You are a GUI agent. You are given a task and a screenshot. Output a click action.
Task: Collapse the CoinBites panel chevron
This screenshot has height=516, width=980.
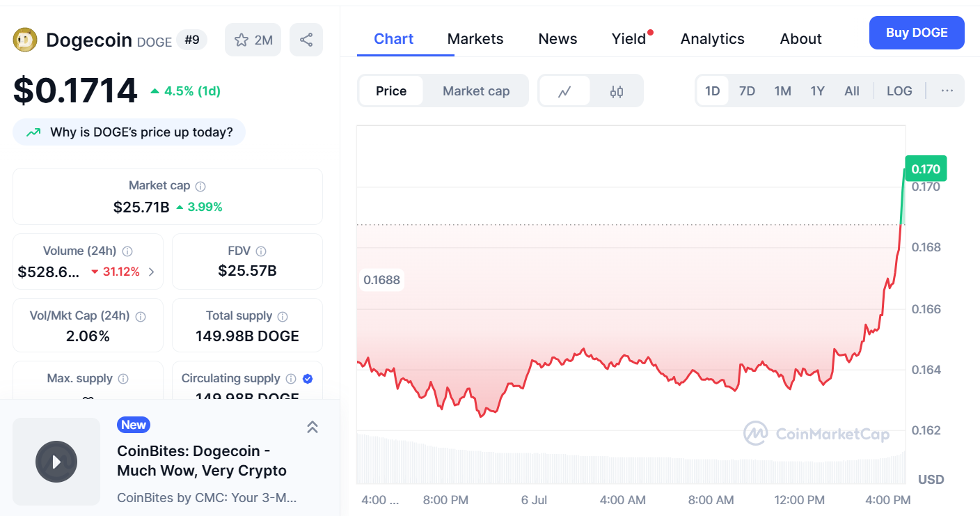[313, 427]
